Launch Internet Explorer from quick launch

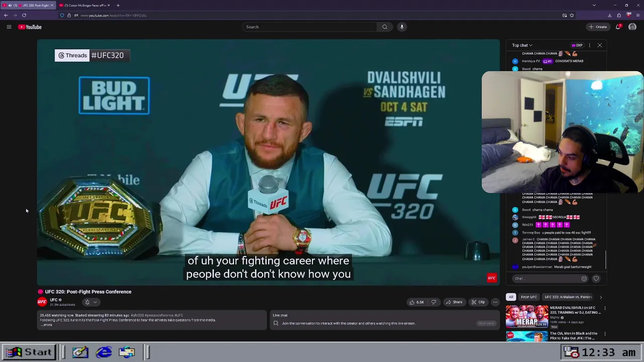104,352
